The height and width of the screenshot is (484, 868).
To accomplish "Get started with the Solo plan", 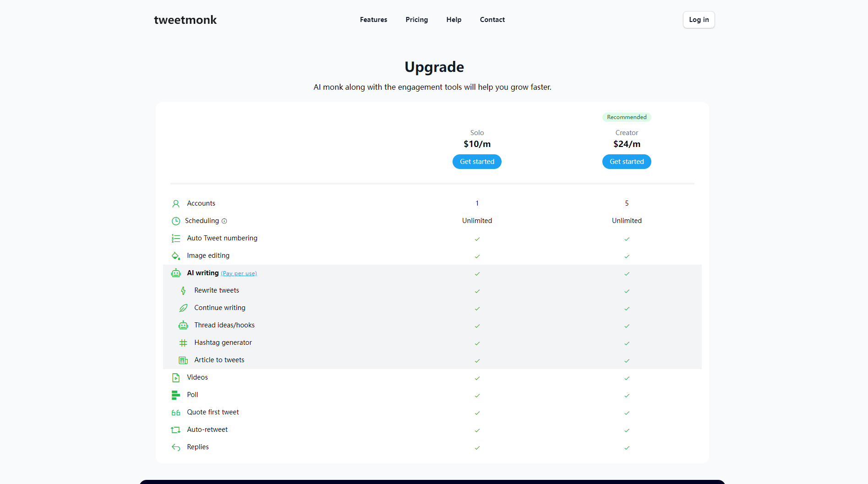I will 477,162.
